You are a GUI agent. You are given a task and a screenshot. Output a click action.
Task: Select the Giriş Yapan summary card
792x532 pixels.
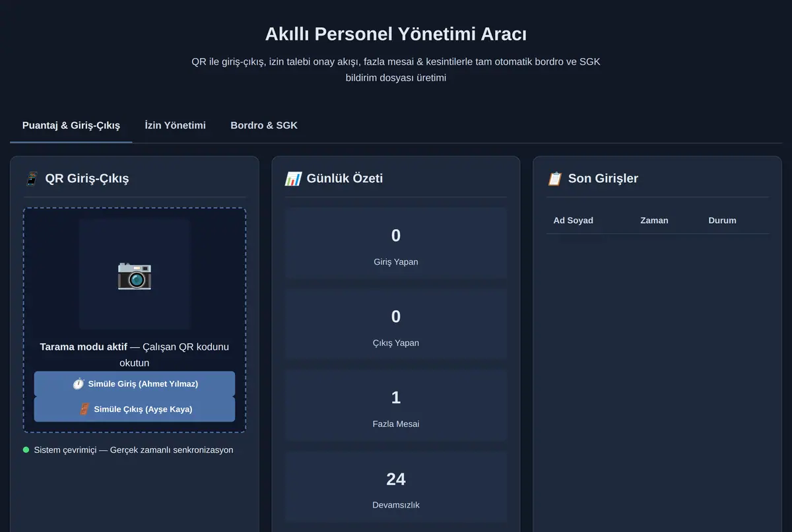point(396,243)
